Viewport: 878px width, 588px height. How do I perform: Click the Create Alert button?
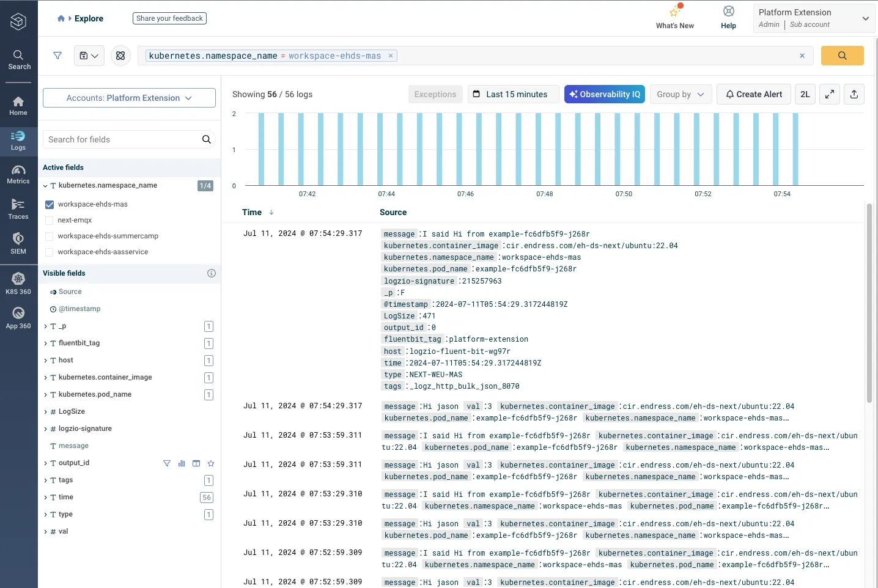pos(753,94)
